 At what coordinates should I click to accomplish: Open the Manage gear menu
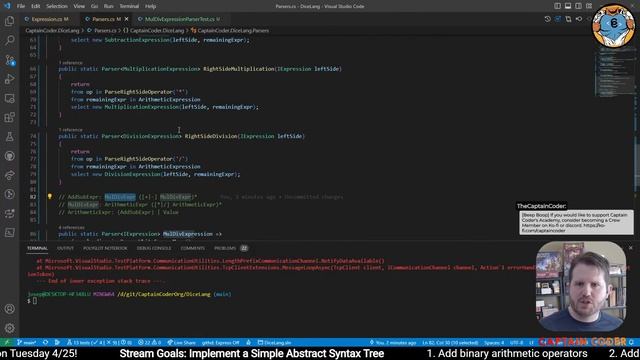click(x=9, y=328)
